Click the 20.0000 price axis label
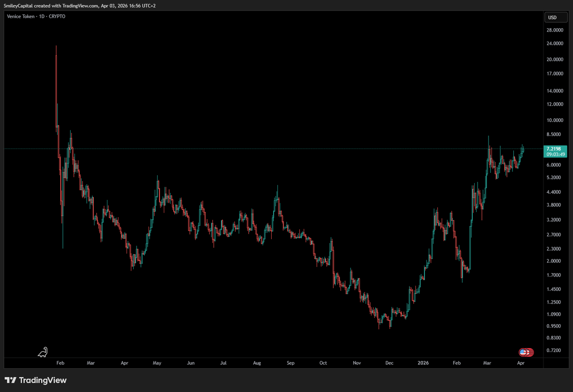Screen dimensions: 573x392 pos(556,60)
